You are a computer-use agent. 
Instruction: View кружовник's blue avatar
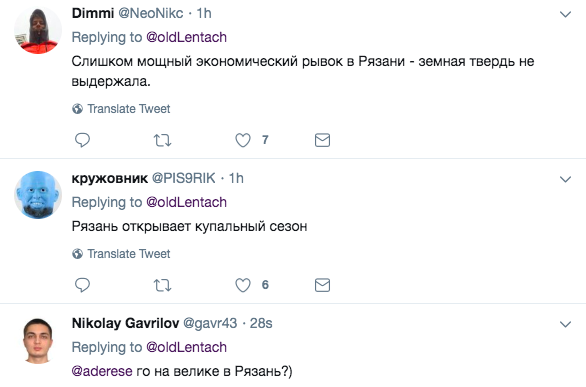tap(38, 195)
